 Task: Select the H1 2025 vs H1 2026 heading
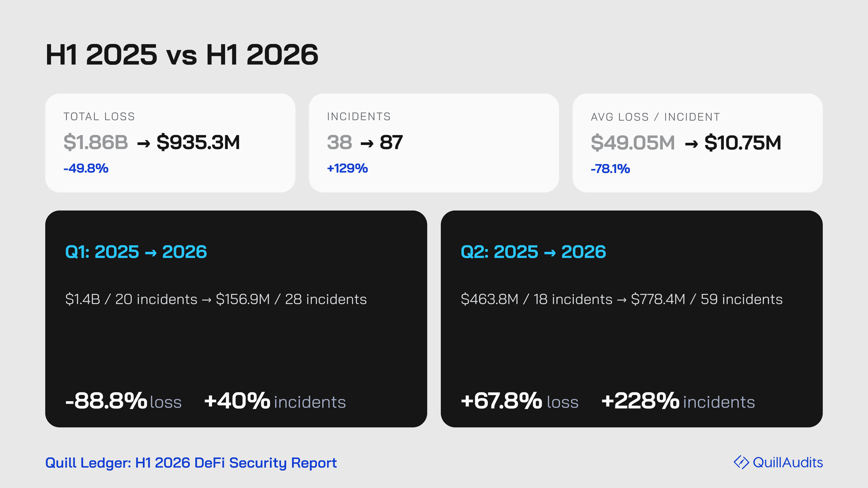point(182,55)
